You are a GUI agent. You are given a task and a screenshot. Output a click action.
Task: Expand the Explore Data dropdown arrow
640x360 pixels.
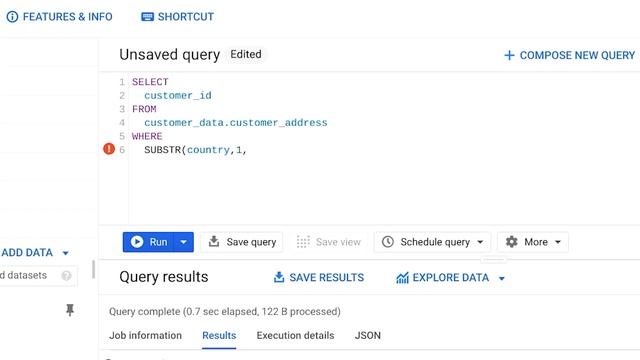coord(502,278)
